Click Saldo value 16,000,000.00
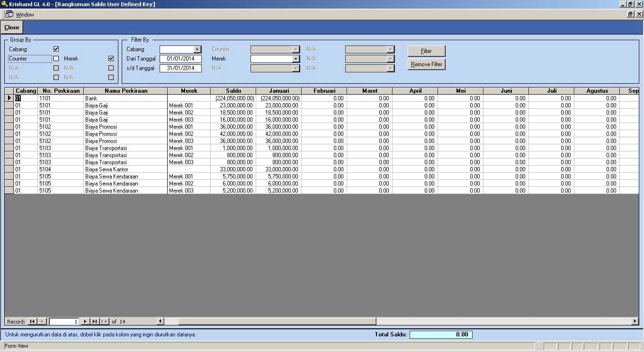The height and width of the screenshot is (352, 644). click(233, 120)
